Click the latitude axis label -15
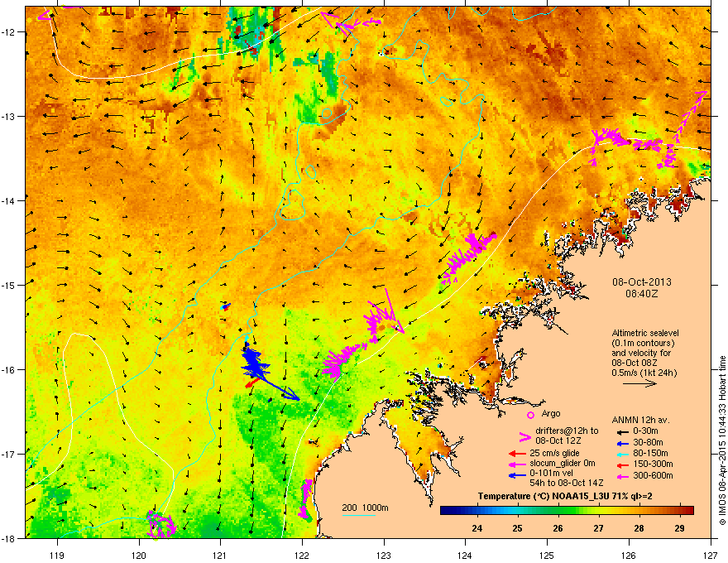This screenshot has height=563, width=728. point(9,285)
